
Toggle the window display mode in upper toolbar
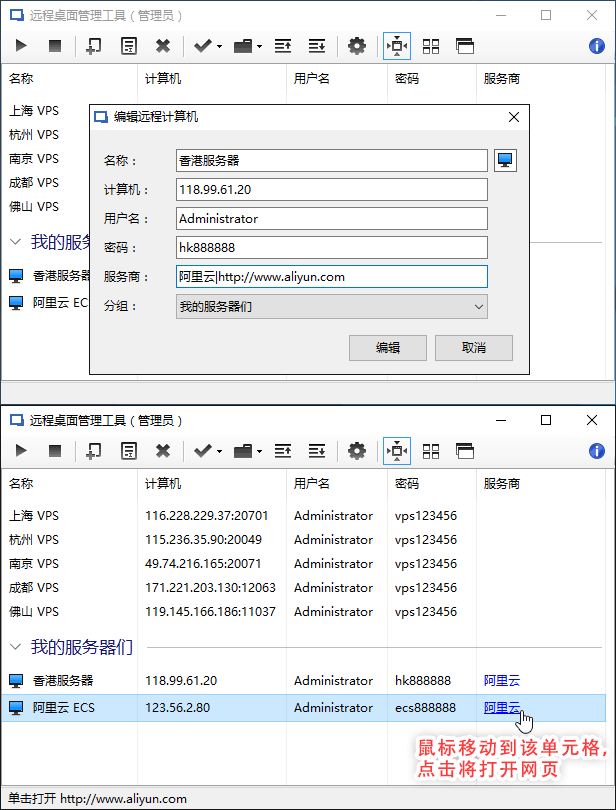click(464, 46)
